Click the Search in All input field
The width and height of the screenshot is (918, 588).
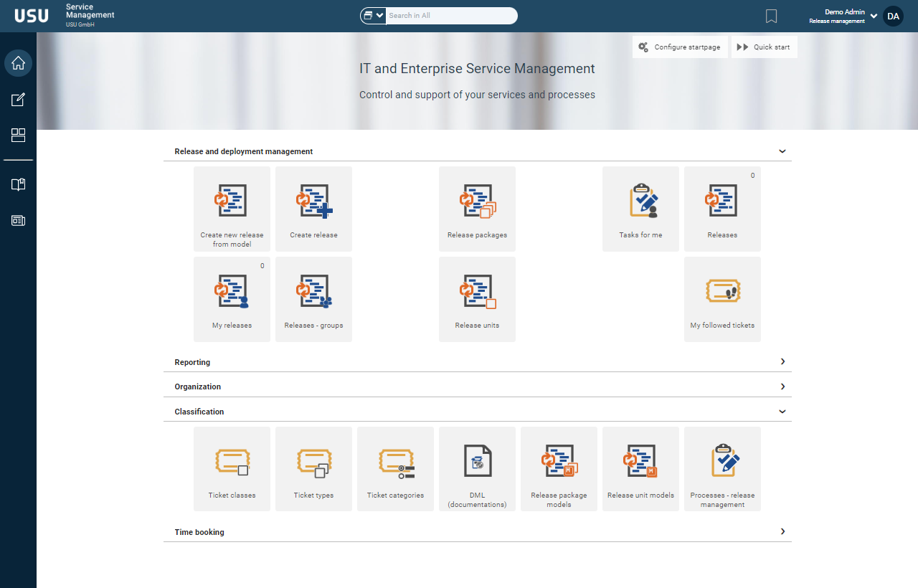450,16
